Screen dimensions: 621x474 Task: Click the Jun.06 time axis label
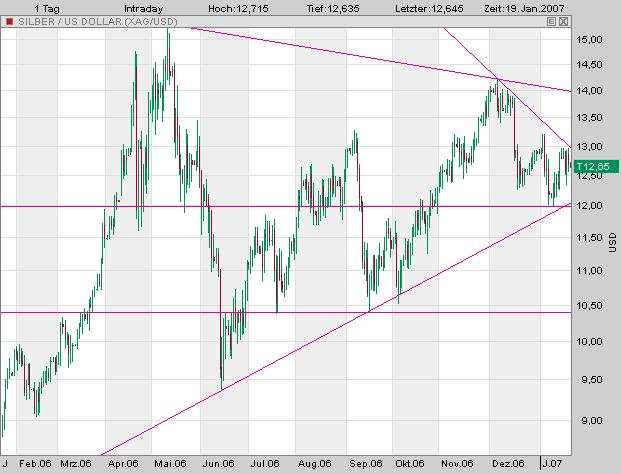218,463
